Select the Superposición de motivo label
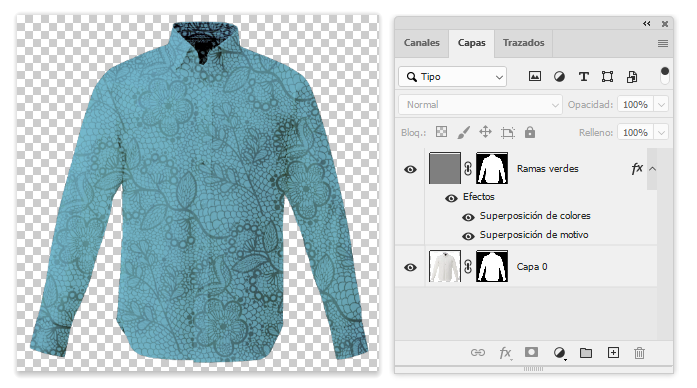This screenshot has height=388, width=697. tap(534, 235)
